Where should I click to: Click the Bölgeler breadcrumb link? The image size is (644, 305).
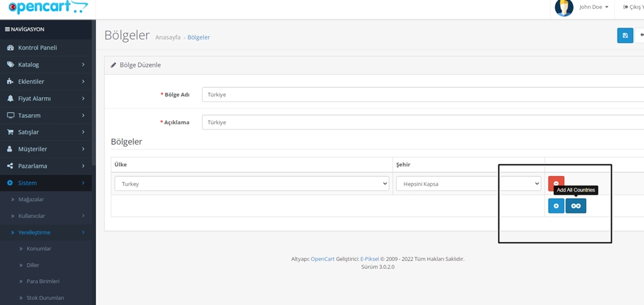(x=199, y=37)
